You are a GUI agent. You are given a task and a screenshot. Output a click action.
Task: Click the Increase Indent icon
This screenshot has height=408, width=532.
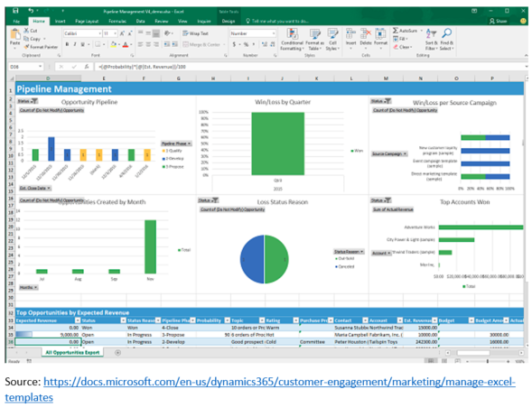point(174,44)
